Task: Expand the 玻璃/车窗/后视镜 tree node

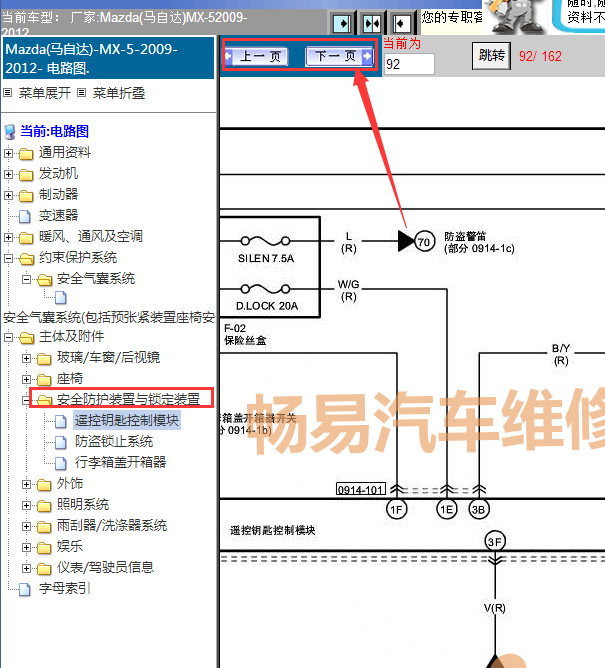Action: tap(26, 359)
